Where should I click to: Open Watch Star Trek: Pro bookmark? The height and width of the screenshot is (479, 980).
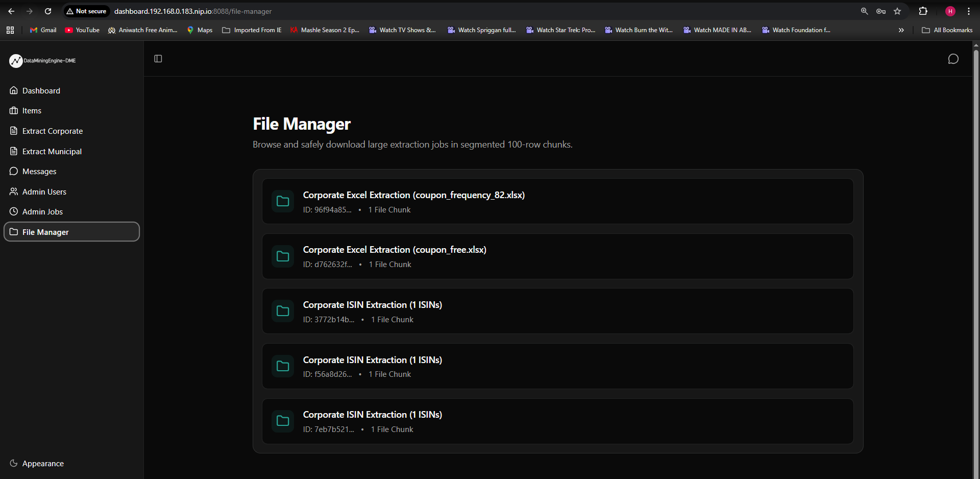coord(560,30)
